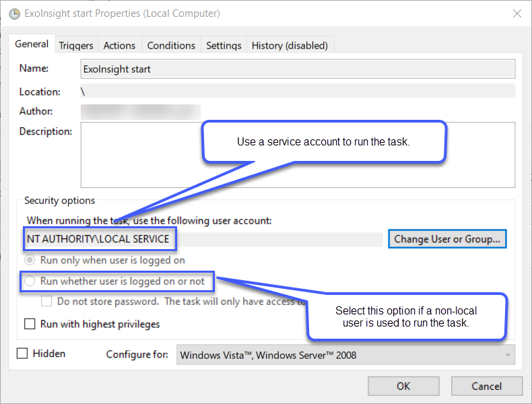This screenshot has height=404, width=532.
Task: Toggle the Do not store password checkbox
Action: click(46, 301)
